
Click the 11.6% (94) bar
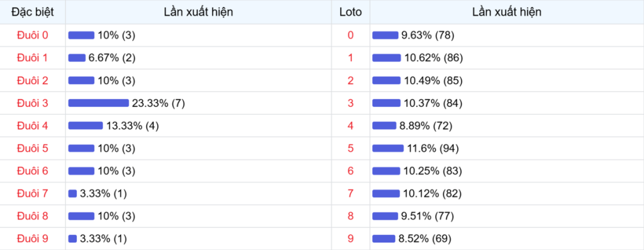pos(388,148)
